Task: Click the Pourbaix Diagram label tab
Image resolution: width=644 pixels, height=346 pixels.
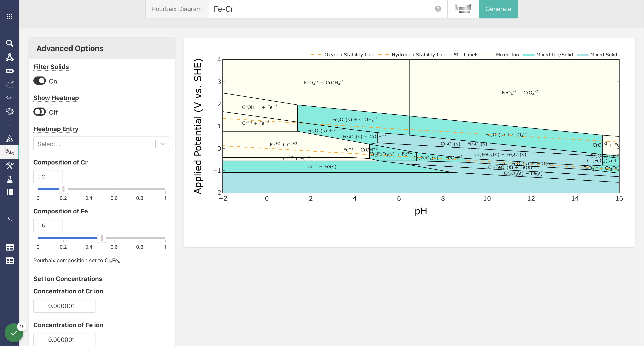Action: [x=176, y=9]
